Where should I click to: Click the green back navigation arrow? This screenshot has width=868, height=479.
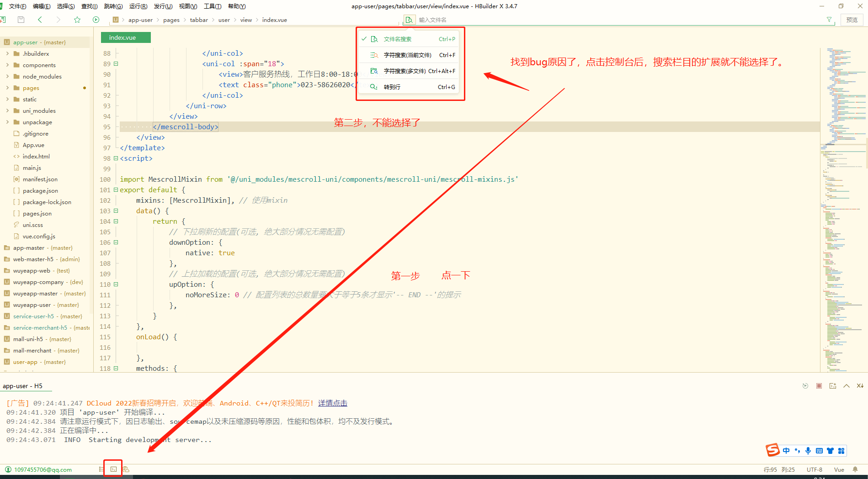40,20
